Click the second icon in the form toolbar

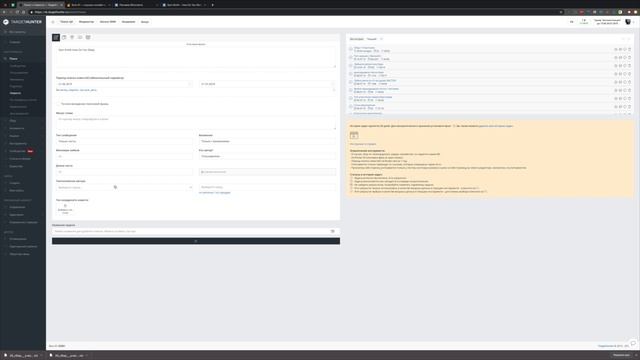coord(64,37)
